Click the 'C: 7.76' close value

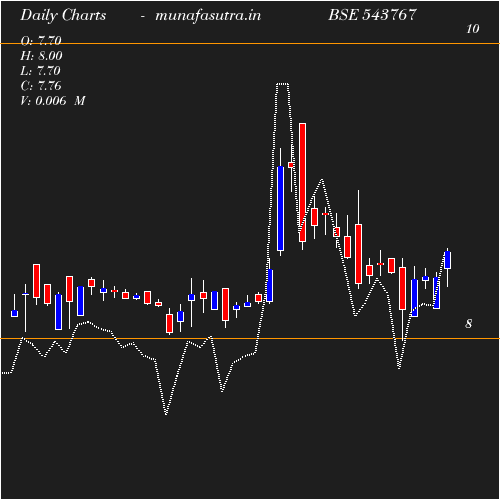coord(41,86)
